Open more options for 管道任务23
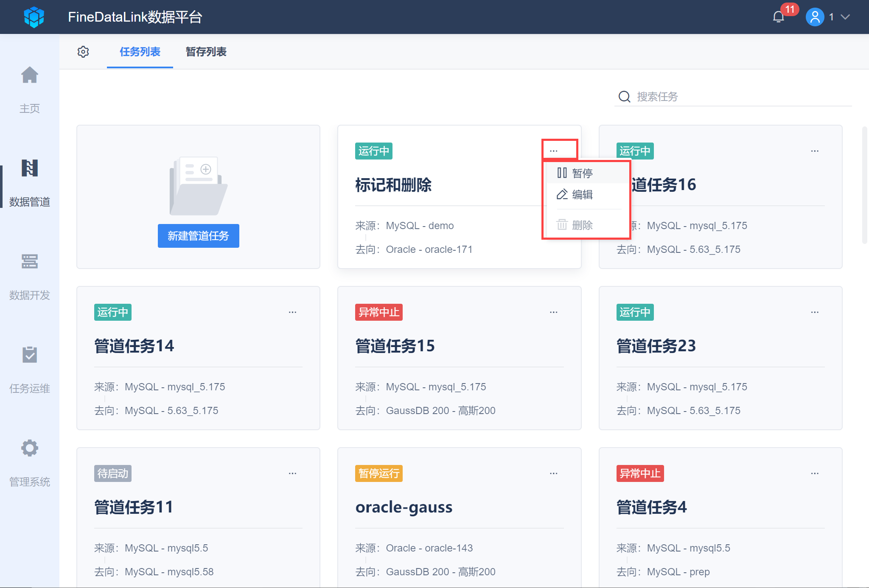869x588 pixels. (815, 312)
